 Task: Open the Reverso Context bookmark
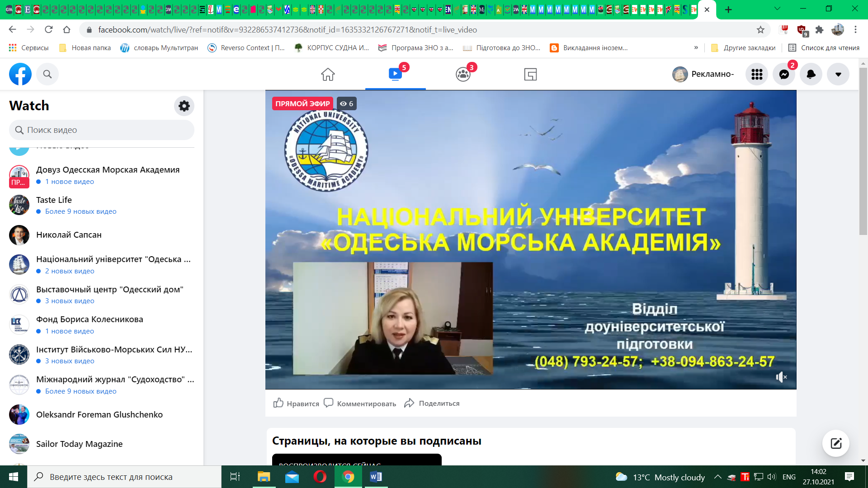246,48
